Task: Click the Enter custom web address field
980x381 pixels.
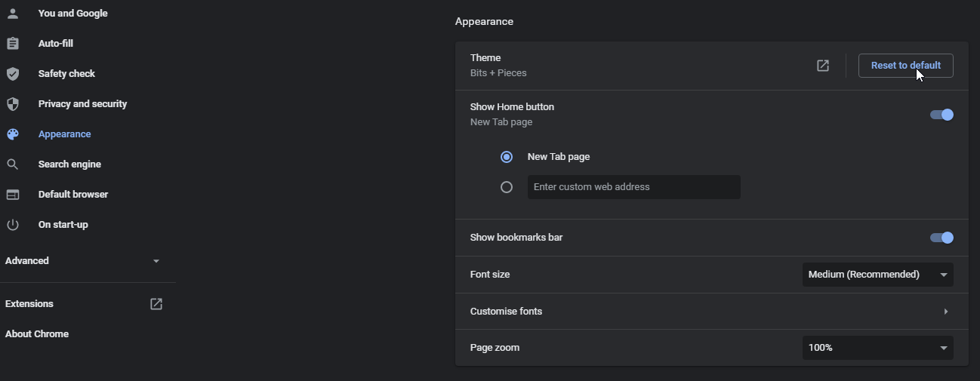Action: tap(633, 187)
